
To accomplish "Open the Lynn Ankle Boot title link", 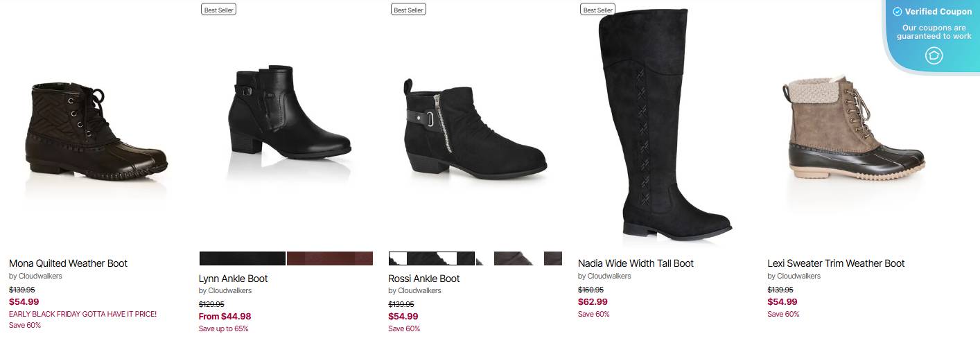I will (233, 279).
